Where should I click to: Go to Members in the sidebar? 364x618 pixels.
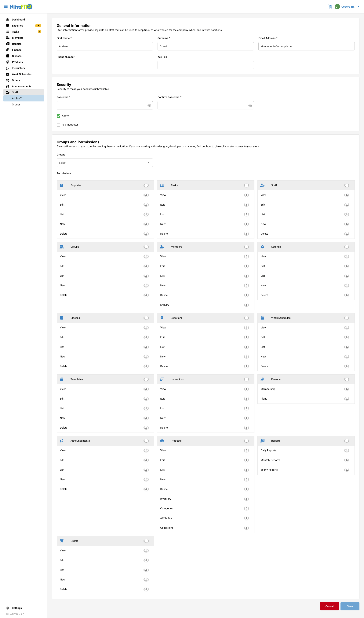tap(18, 38)
